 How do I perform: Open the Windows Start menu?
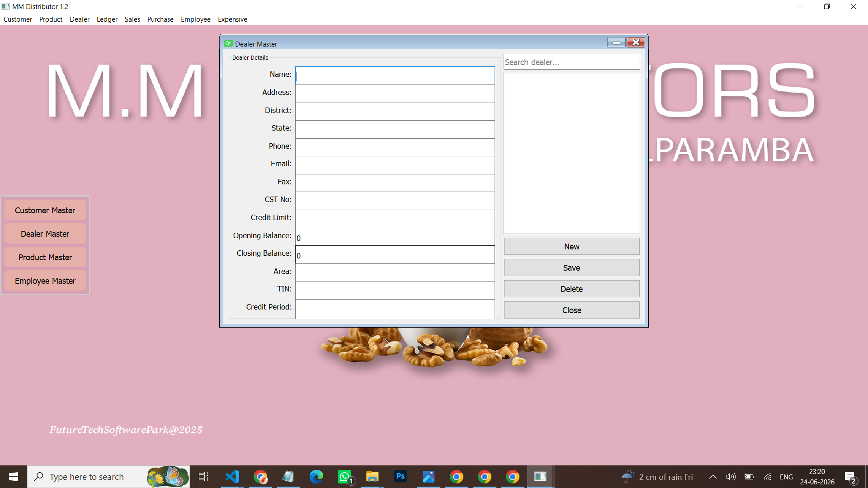pos(14,477)
